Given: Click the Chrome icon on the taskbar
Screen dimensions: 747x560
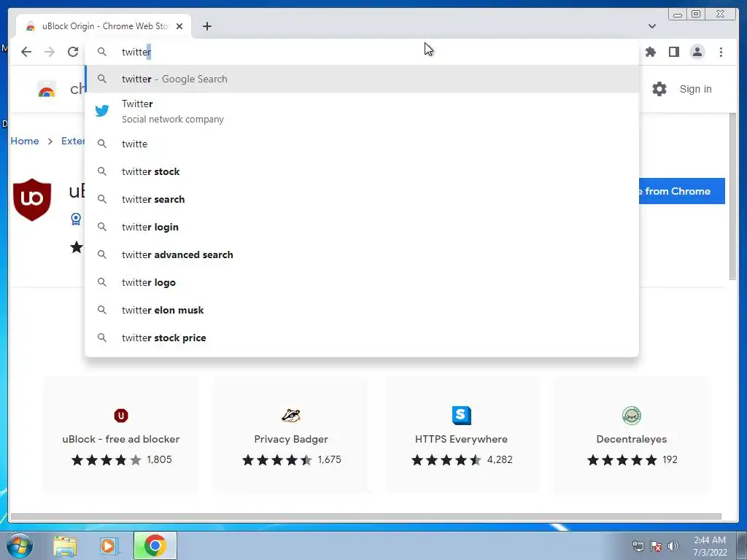Looking at the screenshot, I should click(155, 545).
